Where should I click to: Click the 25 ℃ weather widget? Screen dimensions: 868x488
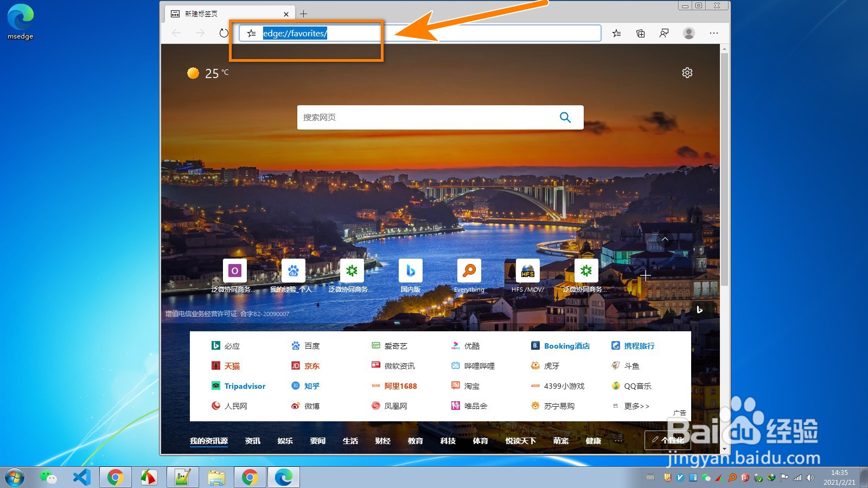point(208,73)
